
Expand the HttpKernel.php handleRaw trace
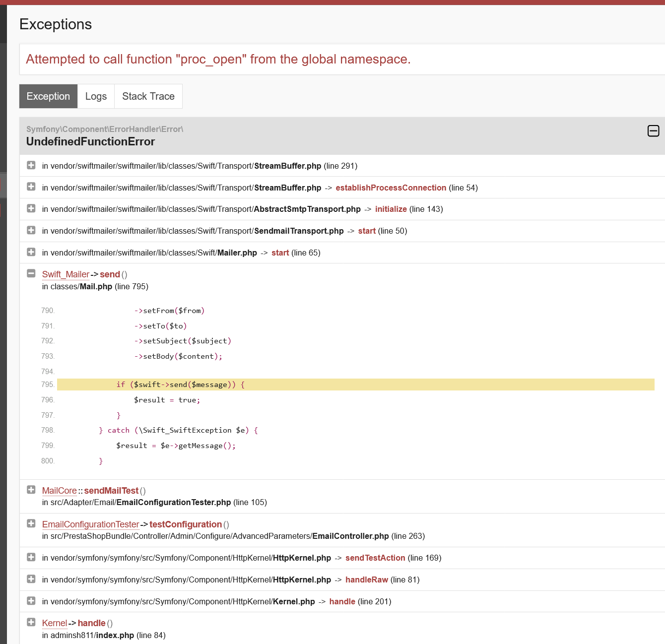tap(31, 579)
